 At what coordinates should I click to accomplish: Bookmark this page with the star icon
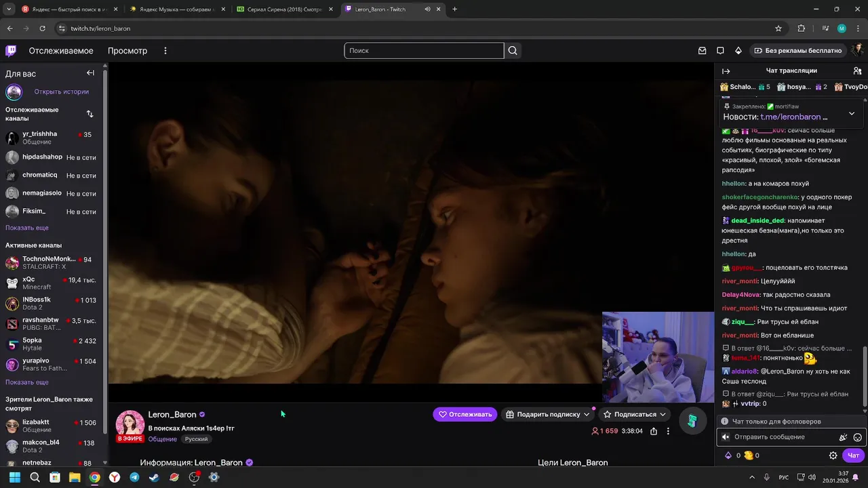(x=778, y=28)
